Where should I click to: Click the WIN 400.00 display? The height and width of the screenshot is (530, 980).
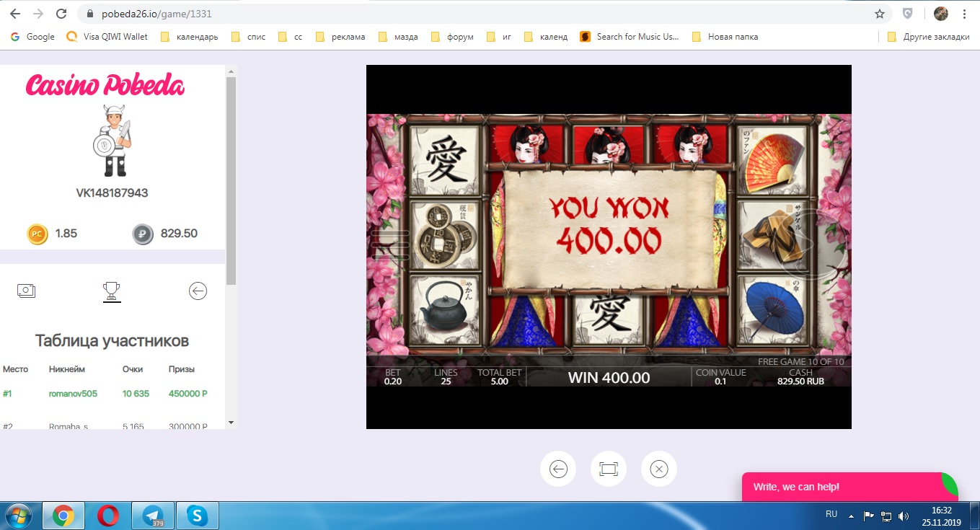(609, 377)
